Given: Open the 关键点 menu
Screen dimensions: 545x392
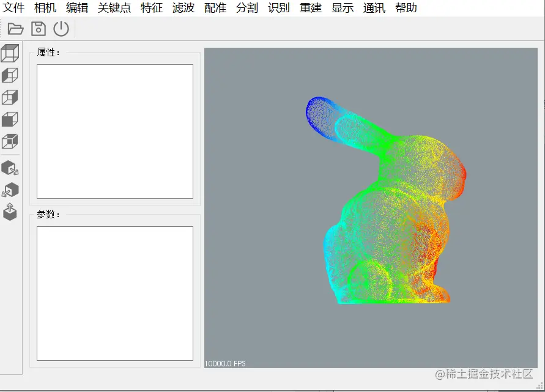Looking at the screenshot, I should (114, 8).
